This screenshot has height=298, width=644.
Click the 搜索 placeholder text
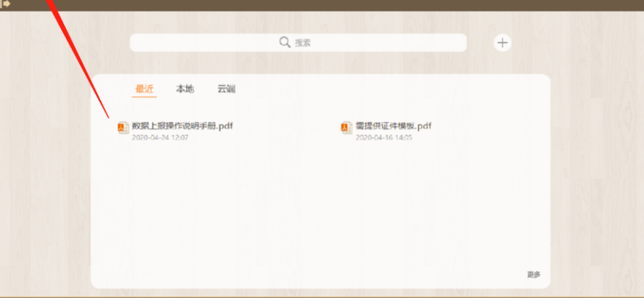303,43
